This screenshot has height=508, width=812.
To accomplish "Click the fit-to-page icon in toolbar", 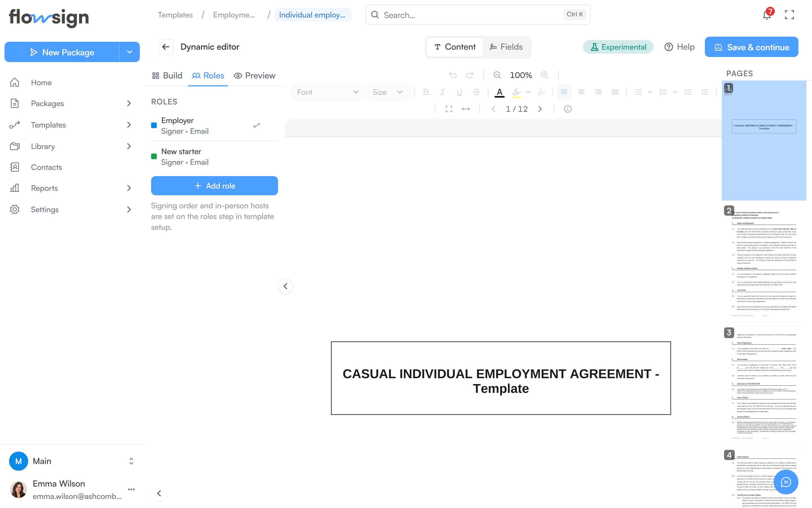I will coord(449,109).
